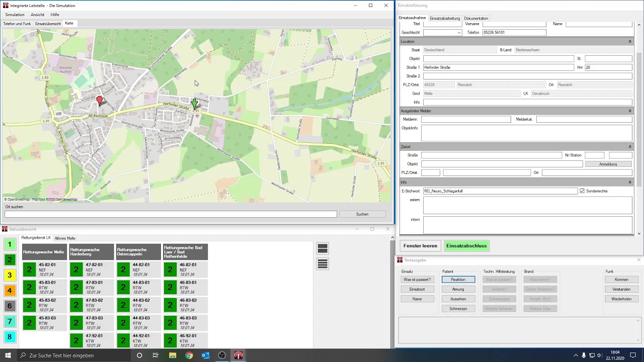The width and height of the screenshot is (644, 362).
Task: Switch to the Telefon und Funk tab
Action: point(17,24)
